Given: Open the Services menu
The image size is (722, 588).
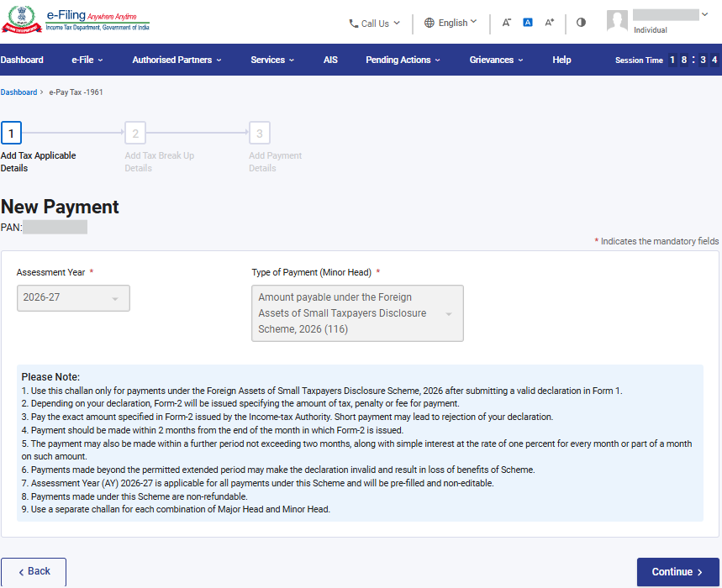Looking at the screenshot, I should [x=272, y=60].
